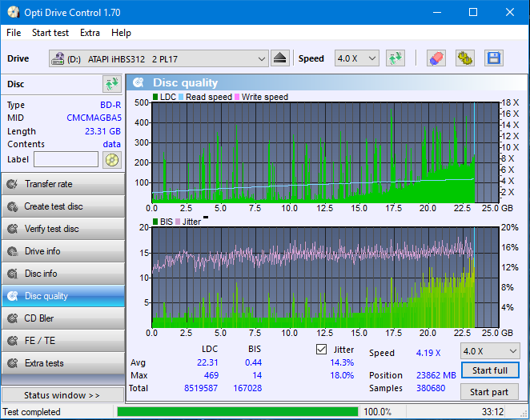Click the Disc quality header disc icon
530x420 pixels.
(139, 82)
